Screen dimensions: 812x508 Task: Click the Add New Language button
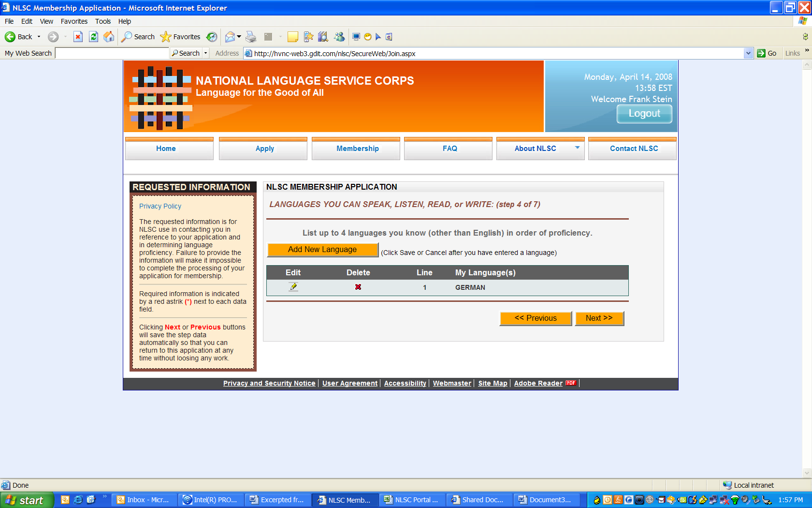[x=322, y=250]
